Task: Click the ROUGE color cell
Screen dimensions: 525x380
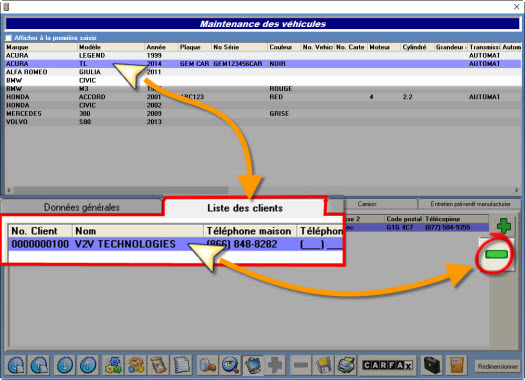Action: [281, 89]
